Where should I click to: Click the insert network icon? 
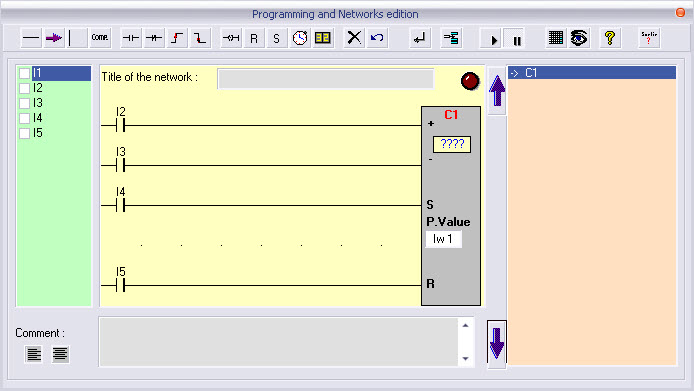pyautogui.click(x=451, y=38)
